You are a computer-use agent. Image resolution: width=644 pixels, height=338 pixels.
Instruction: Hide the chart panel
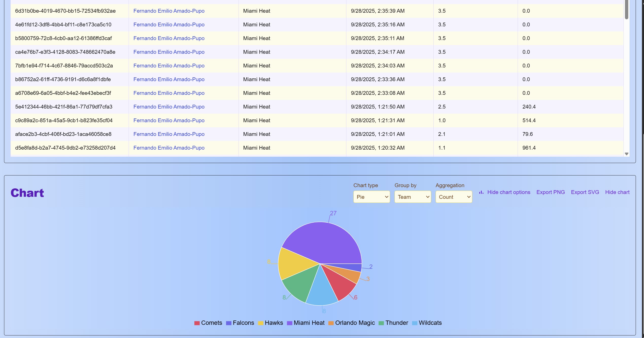pos(617,192)
